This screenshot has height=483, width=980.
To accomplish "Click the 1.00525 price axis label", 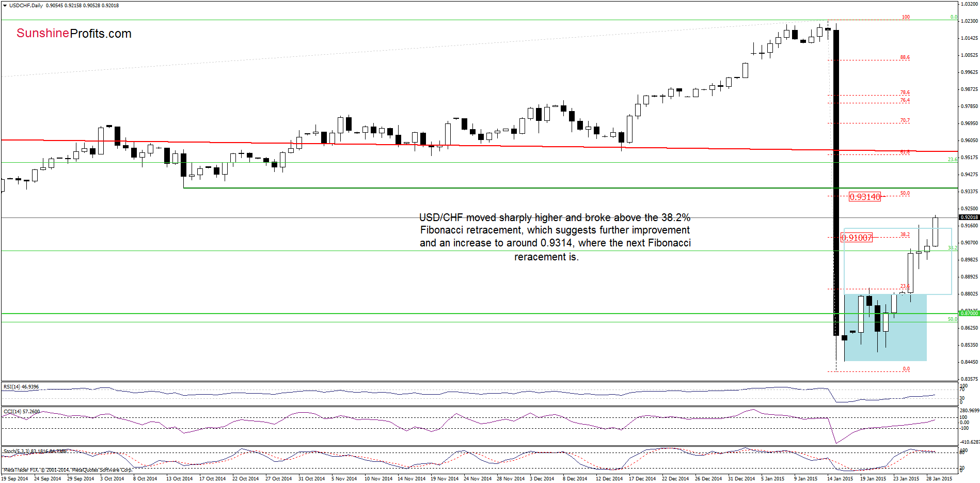I will (x=969, y=55).
